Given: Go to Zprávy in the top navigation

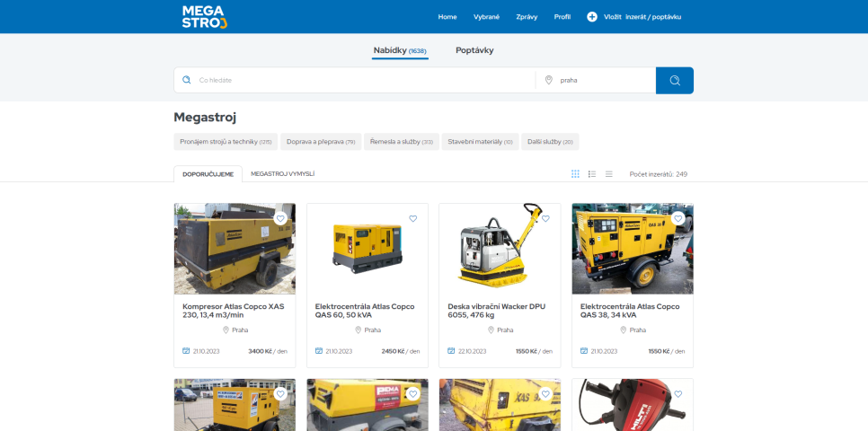Looking at the screenshot, I should [x=527, y=16].
